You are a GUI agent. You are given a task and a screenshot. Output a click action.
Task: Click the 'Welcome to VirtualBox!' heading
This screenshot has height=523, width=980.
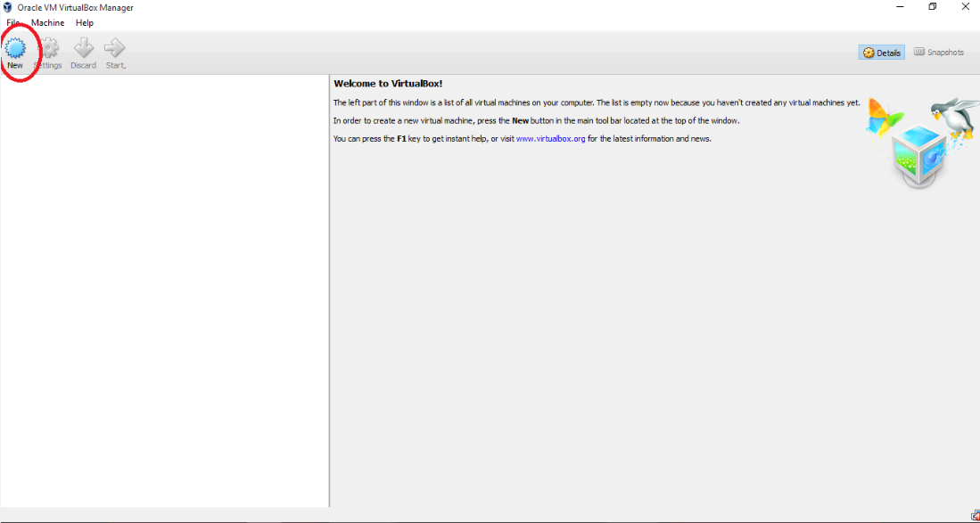[388, 84]
